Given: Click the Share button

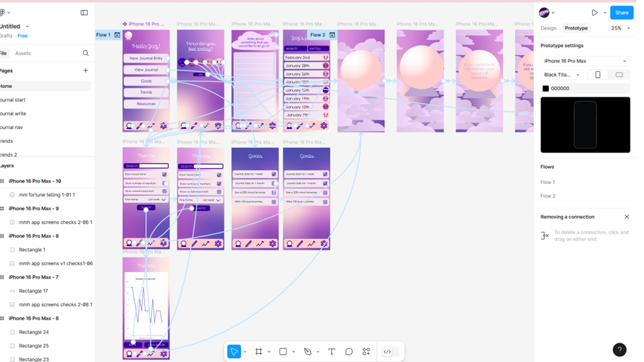Looking at the screenshot, I should tap(621, 13).
